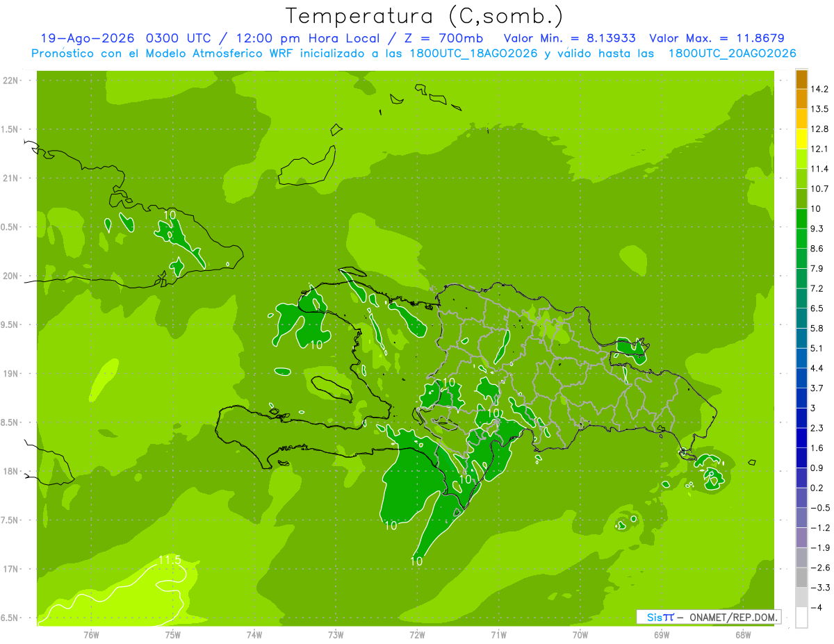Click the "69W" longitude label

pyautogui.click(x=662, y=635)
